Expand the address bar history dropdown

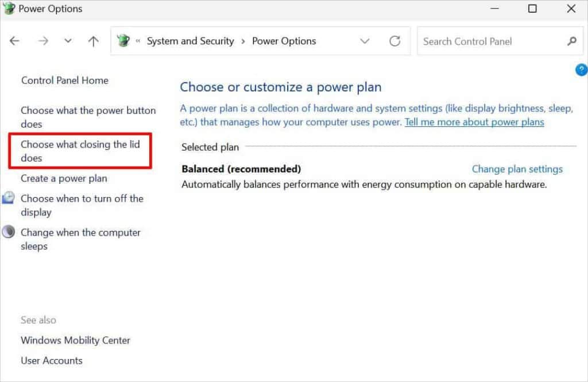click(365, 41)
